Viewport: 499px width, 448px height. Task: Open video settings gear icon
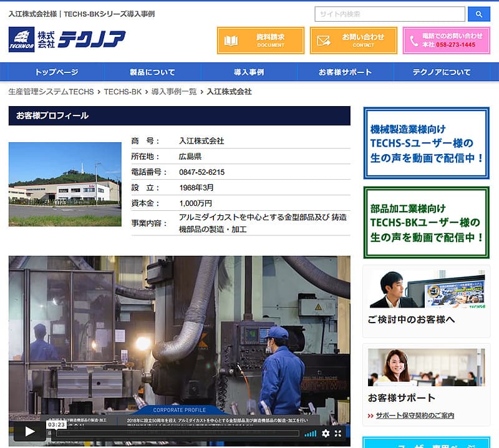click(x=326, y=434)
